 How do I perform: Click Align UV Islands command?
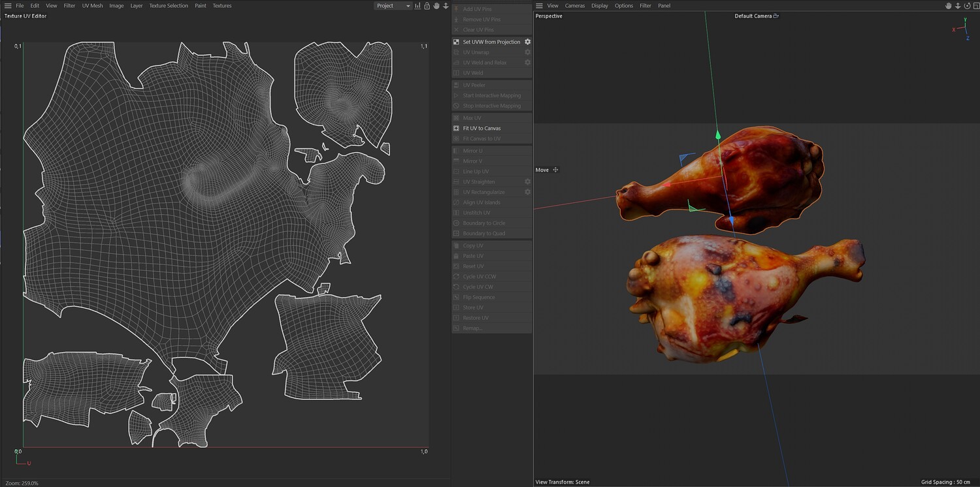[x=491, y=202]
